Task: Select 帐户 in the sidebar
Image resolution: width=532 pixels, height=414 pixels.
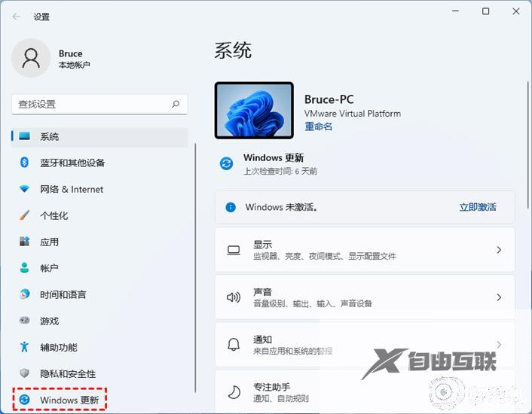Action: click(99, 268)
